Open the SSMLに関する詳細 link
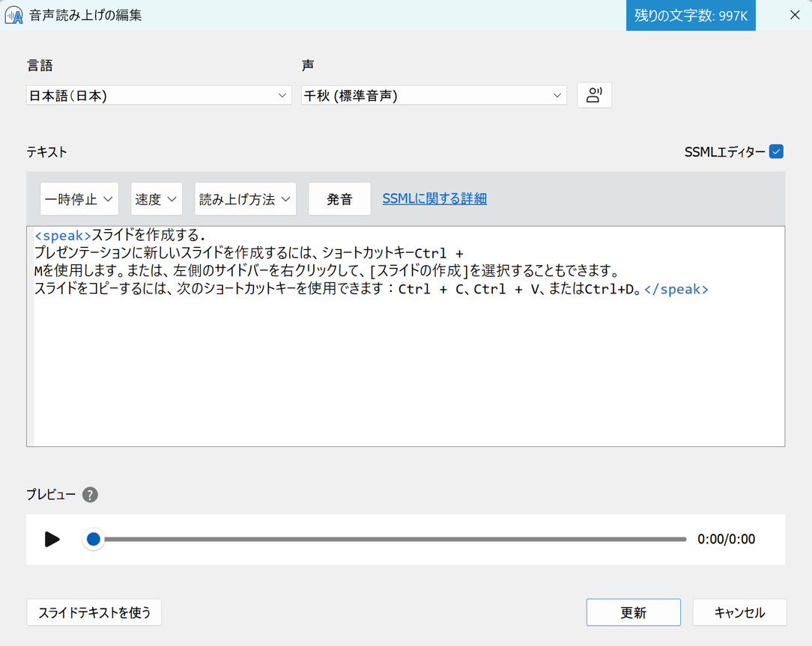The image size is (812, 646). point(434,199)
